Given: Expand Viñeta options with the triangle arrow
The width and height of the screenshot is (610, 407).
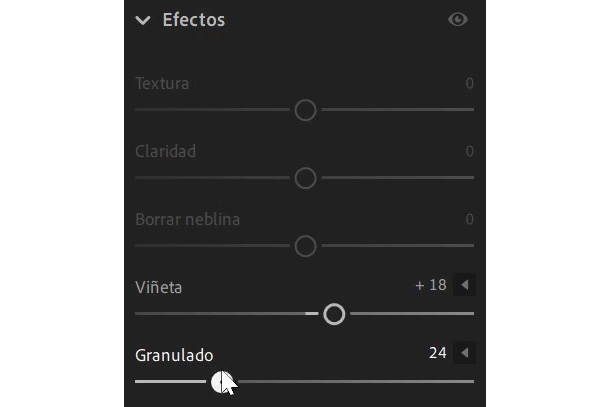Looking at the screenshot, I should 465,285.
